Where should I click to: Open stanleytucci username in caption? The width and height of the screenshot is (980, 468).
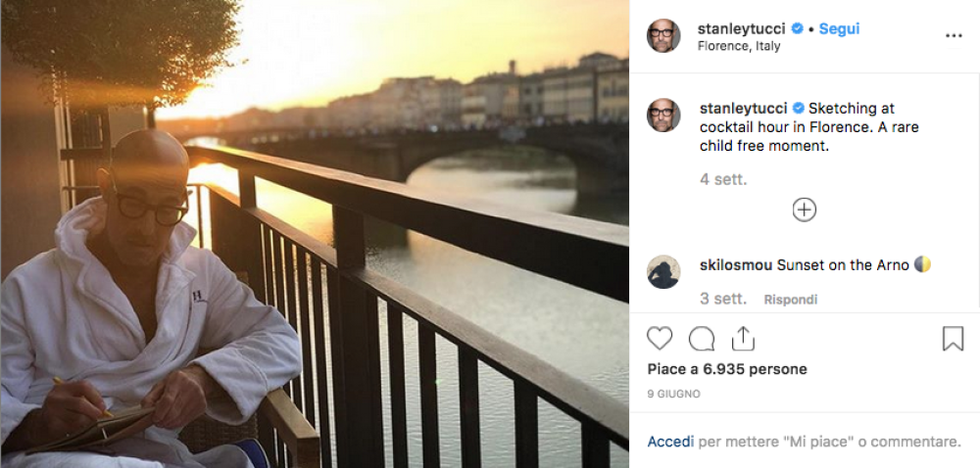(x=744, y=108)
